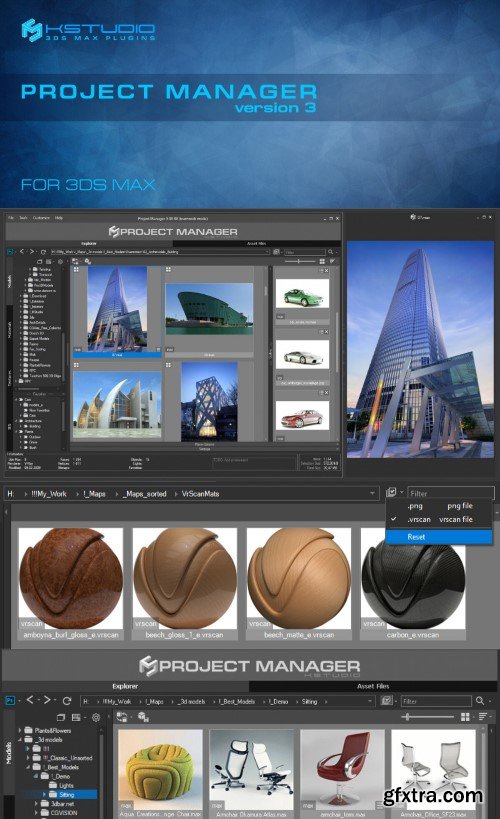Viewport: 500px width, 819px height.
Task: Click the grid icon above the green ship-shaped building thumbnail
Action: [x=168, y=270]
